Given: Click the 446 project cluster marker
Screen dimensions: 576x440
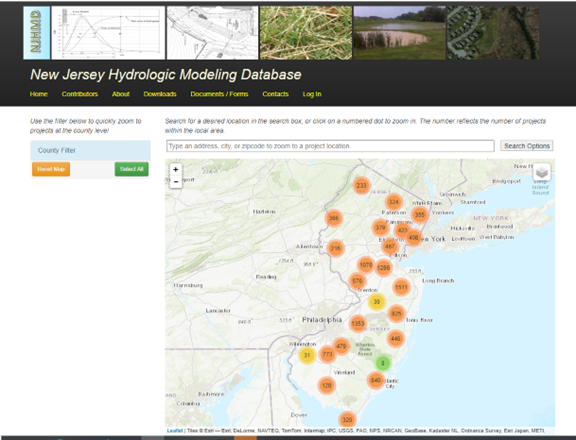Looking at the screenshot, I should tap(396, 339).
